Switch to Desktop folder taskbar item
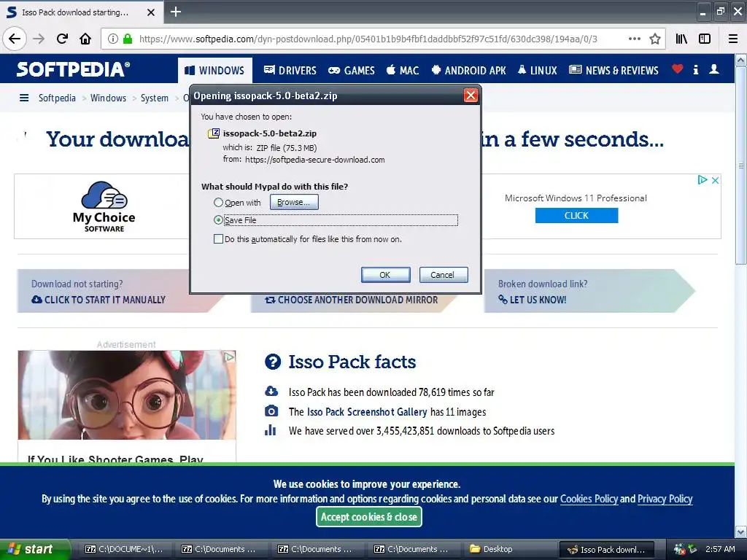 pos(508,549)
